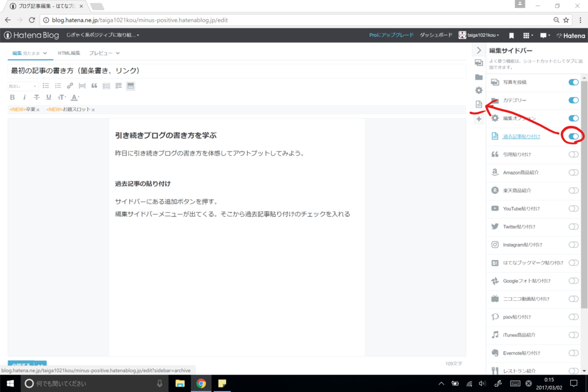Click the numbered list icon in the toolbar
Screen dimensions: 588x392
57,86
